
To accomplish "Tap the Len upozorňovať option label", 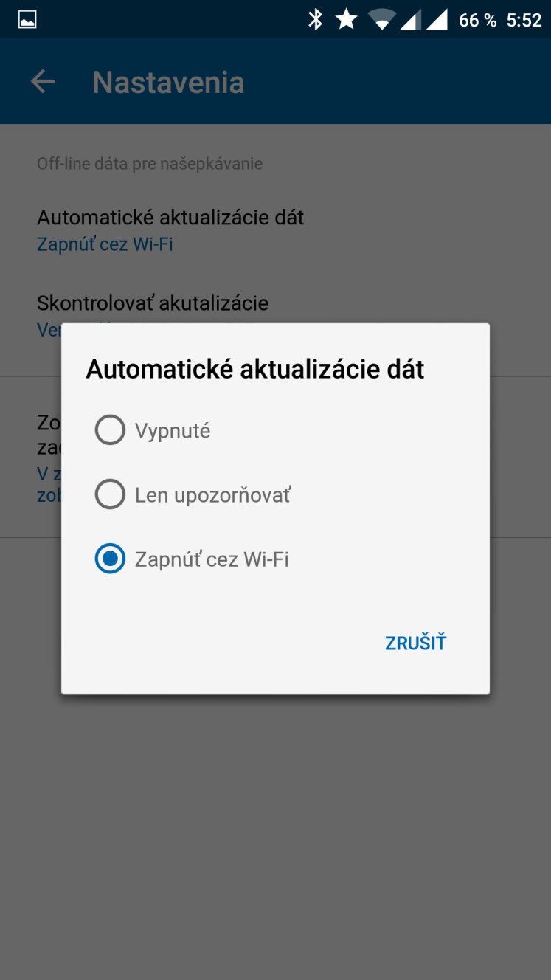I will [212, 495].
